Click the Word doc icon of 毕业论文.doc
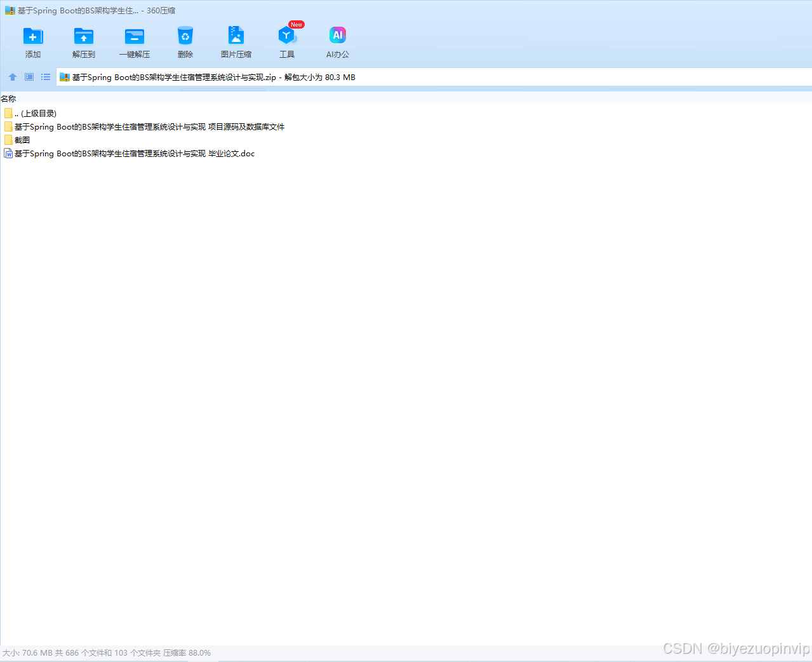Viewport: 812px width, 662px height. [x=8, y=153]
